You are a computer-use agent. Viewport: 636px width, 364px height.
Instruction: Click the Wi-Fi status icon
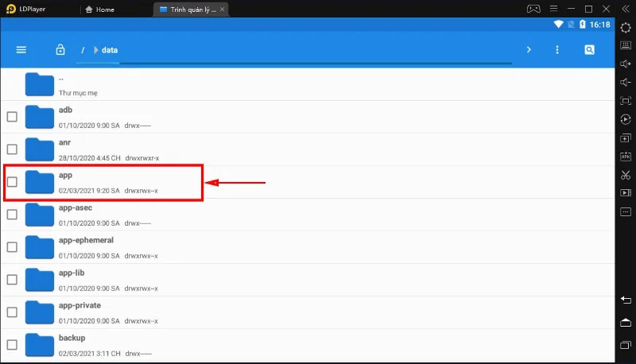[559, 25]
